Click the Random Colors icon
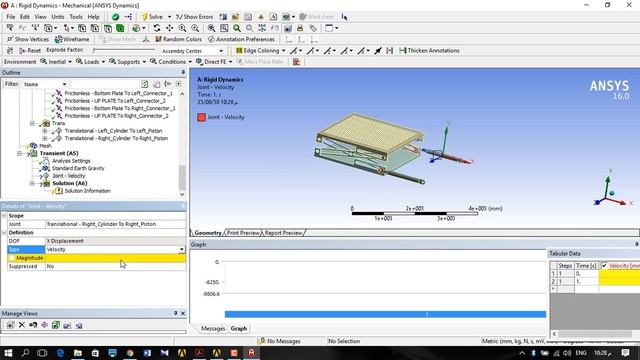 (x=158, y=39)
